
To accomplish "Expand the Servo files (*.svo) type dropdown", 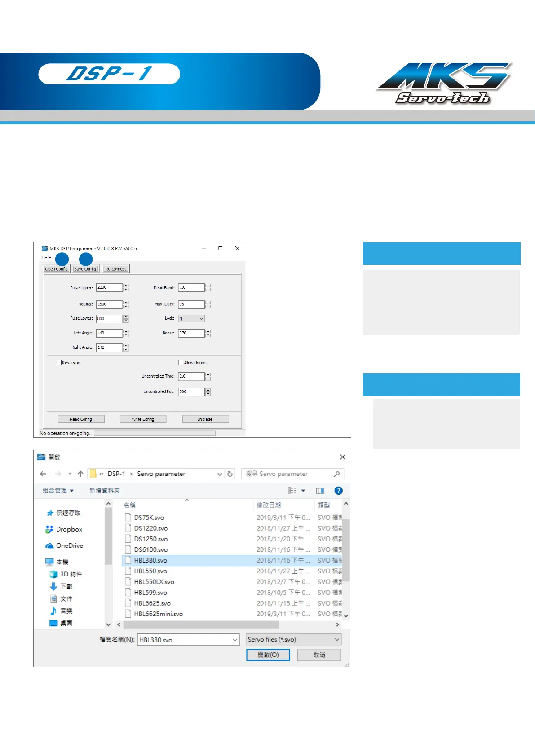I will (x=294, y=640).
